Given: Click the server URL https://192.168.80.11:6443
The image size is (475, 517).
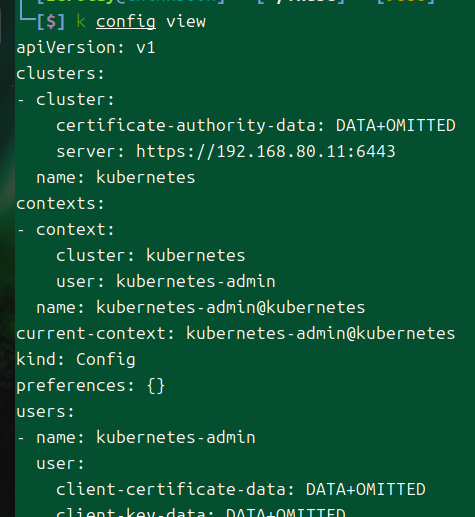Looking at the screenshot, I should point(266,151).
